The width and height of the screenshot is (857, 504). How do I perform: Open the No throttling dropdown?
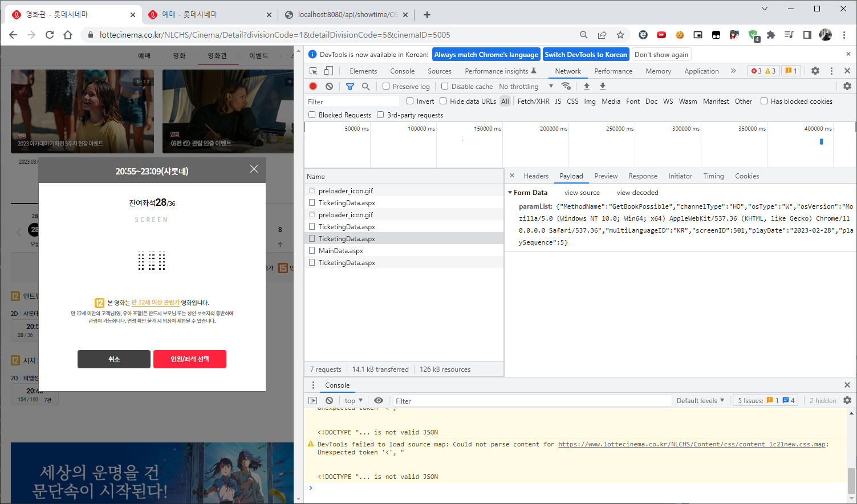(x=526, y=86)
